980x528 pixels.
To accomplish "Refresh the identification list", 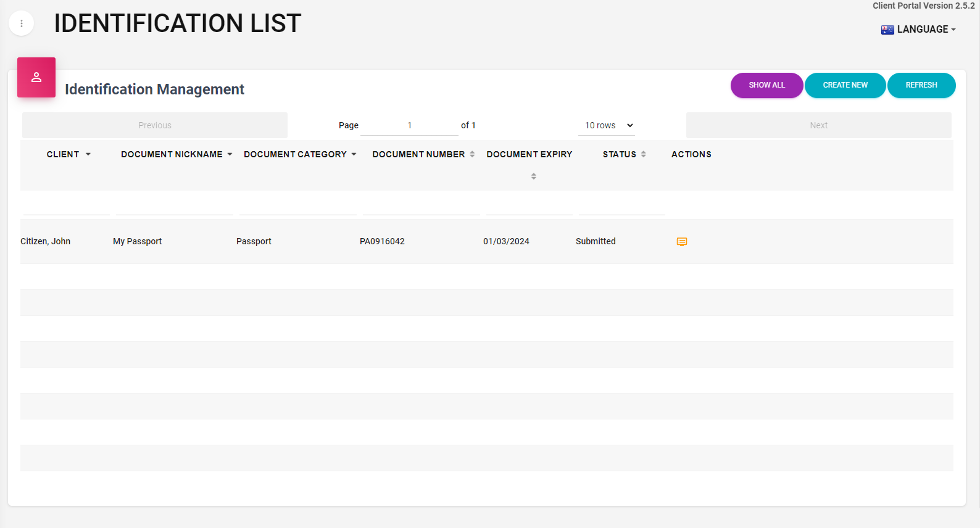I will click(x=921, y=85).
